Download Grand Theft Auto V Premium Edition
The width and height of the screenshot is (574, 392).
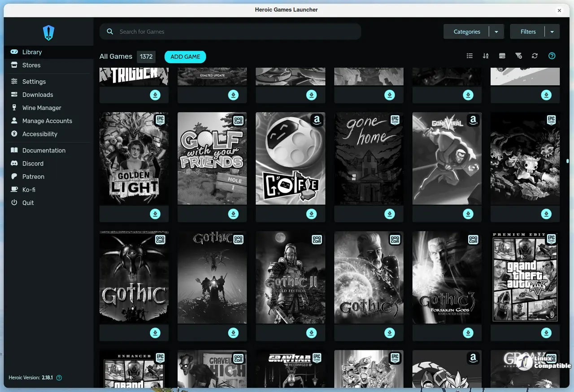546,333
